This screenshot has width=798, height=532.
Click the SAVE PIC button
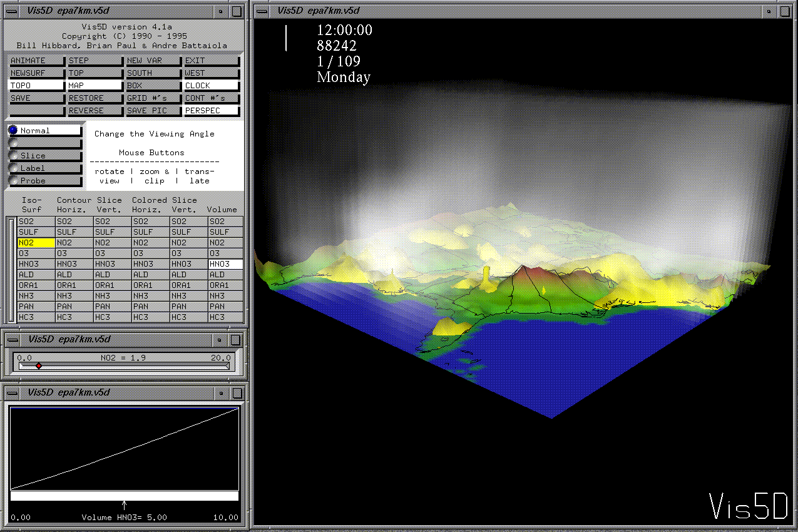pyautogui.click(x=153, y=111)
